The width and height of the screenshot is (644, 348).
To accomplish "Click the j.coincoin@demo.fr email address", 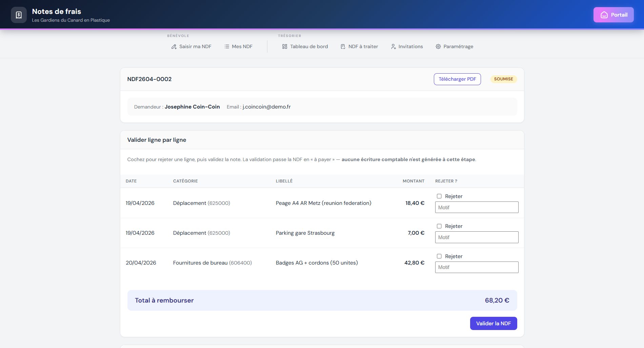I will point(266,107).
